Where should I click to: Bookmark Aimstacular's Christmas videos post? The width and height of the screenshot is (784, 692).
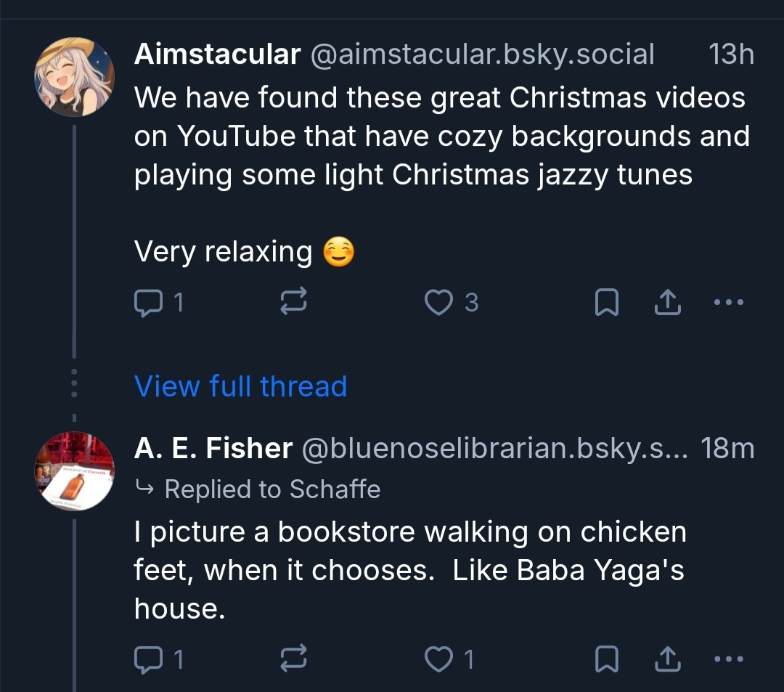click(606, 303)
